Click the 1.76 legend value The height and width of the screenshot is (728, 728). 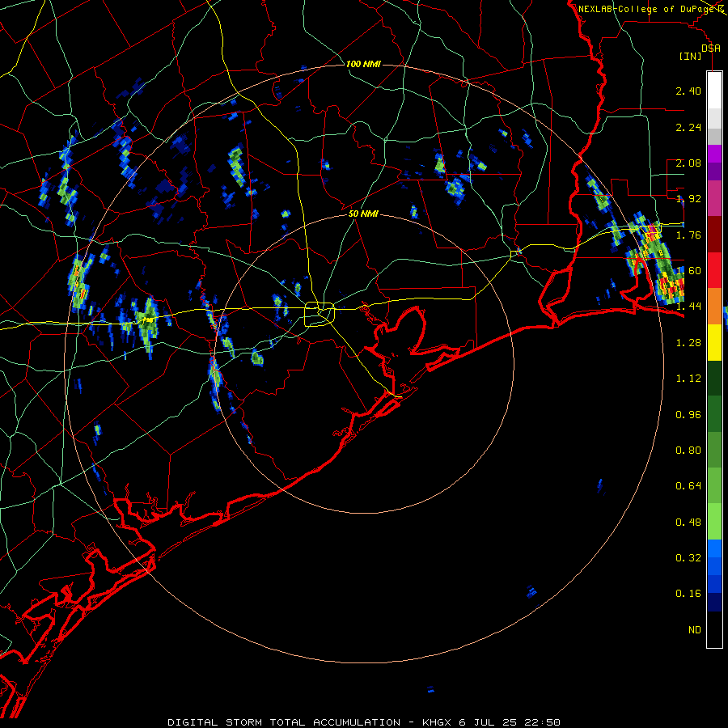click(x=688, y=235)
